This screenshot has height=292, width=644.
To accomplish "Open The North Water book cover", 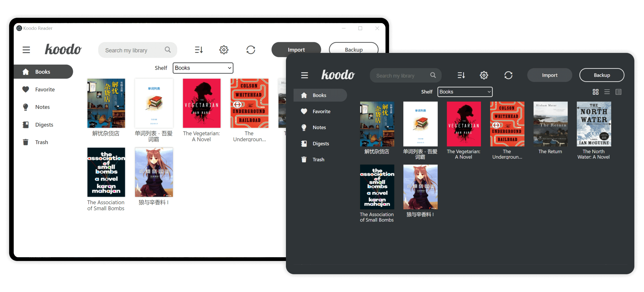I will (594, 124).
